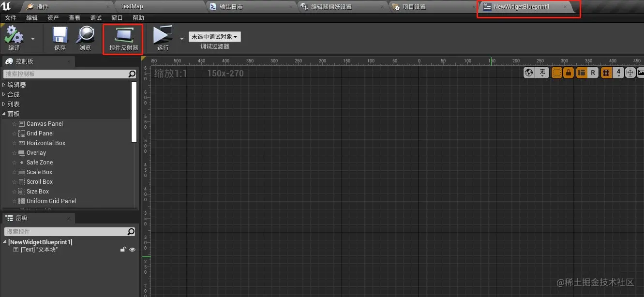Image resolution: width=644 pixels, height=297 pixels.
Task: Click the image icon at viewport toolbar end
Action: pos(641,73)
